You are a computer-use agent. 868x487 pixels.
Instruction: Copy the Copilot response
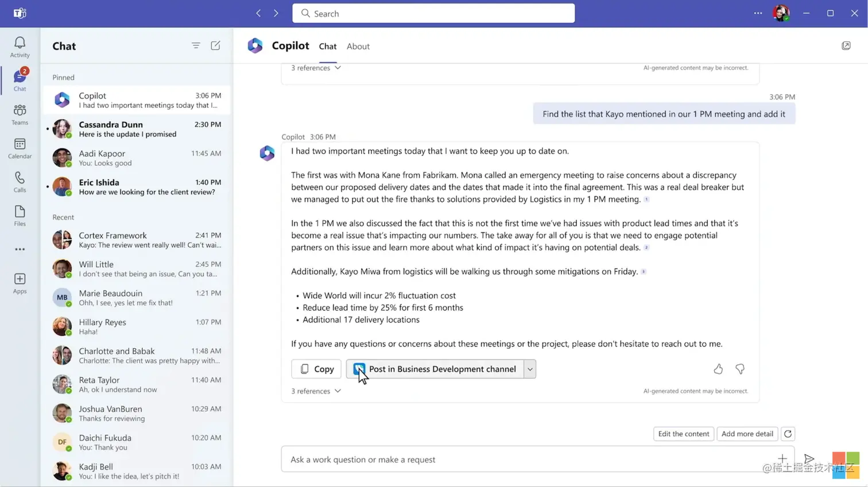316,369
